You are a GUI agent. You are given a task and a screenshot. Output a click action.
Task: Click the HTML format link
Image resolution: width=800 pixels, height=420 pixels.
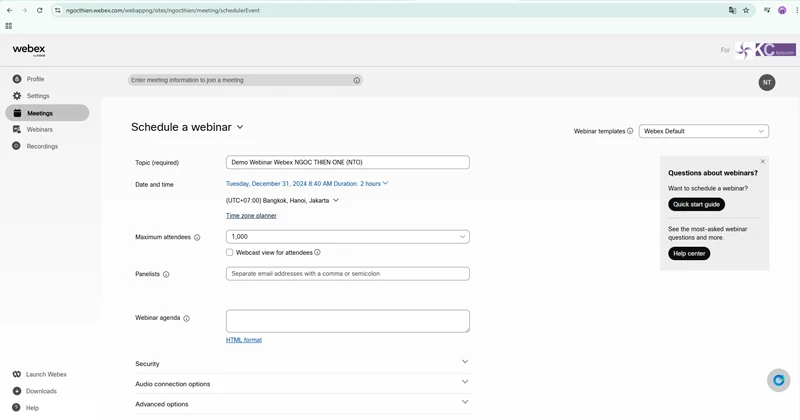pos(244,340)
